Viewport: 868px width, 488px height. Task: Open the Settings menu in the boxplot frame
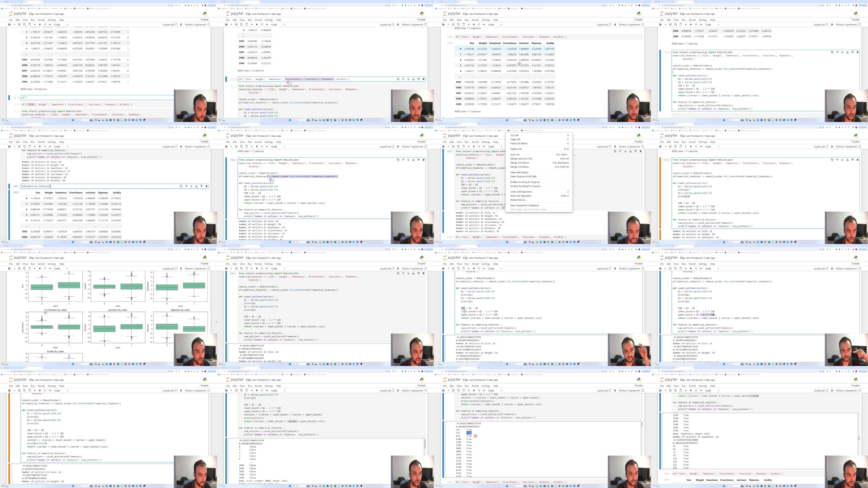point(52,264)
